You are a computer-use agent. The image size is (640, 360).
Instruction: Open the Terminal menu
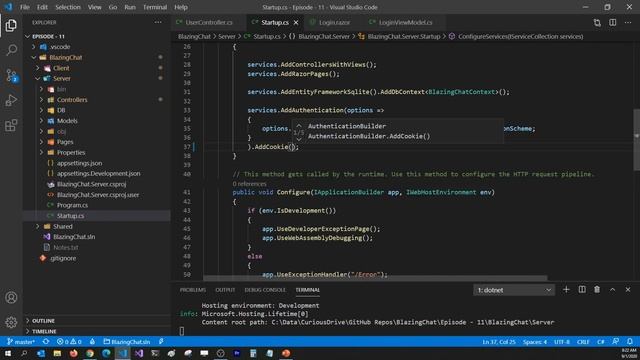click(x=155, y=7)
